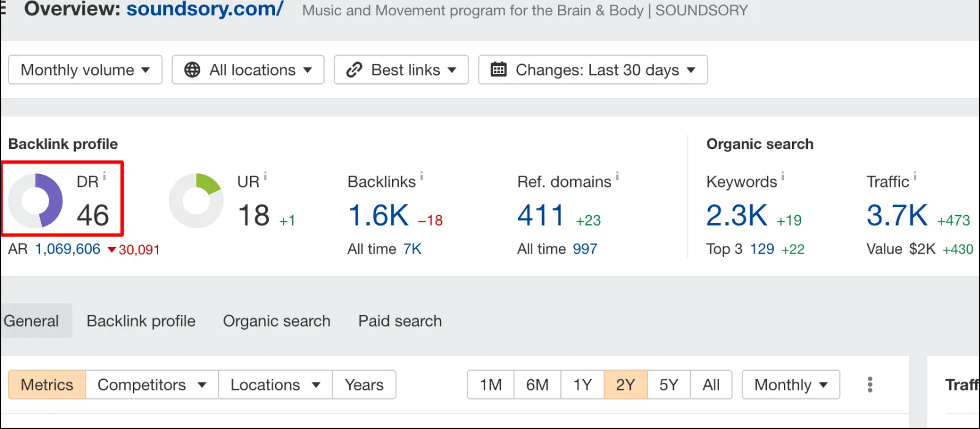This screenshot has width=980, height=429.
Task: Click the Keywords value 2.3K
Action: click(737, 216)
